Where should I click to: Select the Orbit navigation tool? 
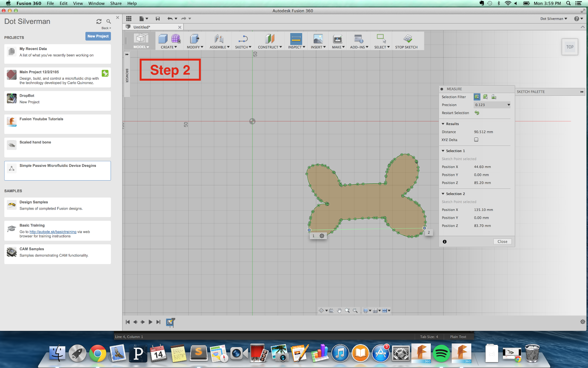[x=321, y=310]
